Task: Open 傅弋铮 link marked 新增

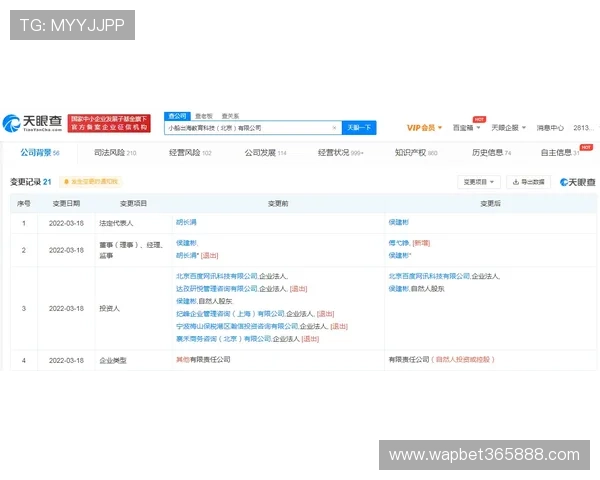Action: [x=399, y=243]
